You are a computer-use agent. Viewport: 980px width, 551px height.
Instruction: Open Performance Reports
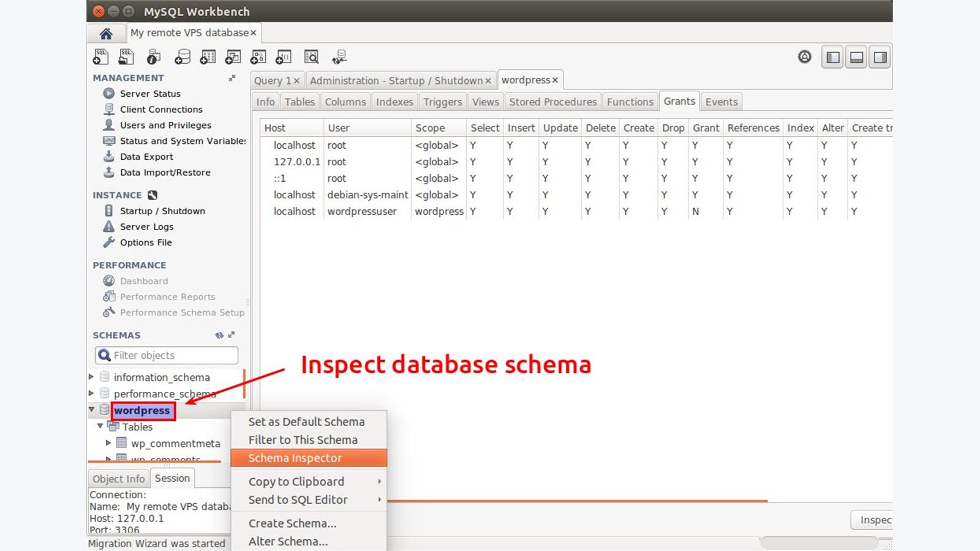pyautogui.click(x=167, y=297)
